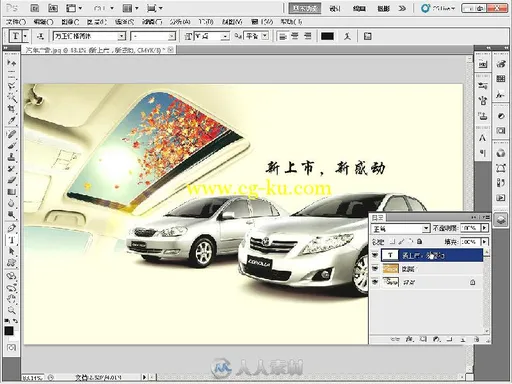Select the Move tool
Screen dimensions: 512x384
(12, 62)
